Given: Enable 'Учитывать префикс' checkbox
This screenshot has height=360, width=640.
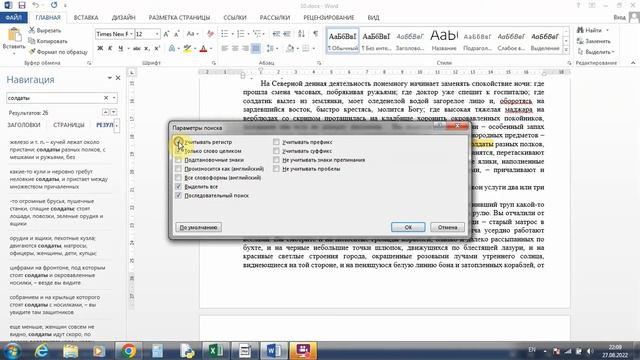Looking at the screenshot, I should pos(276,142).
